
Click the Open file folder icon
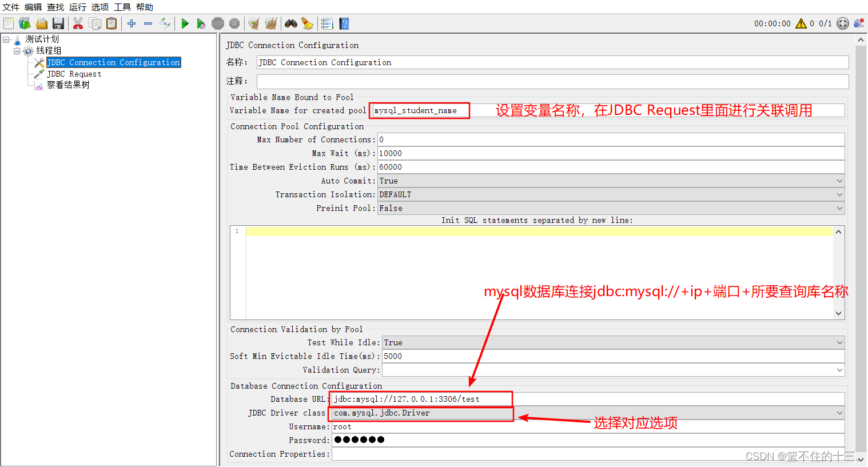[41, 23]
